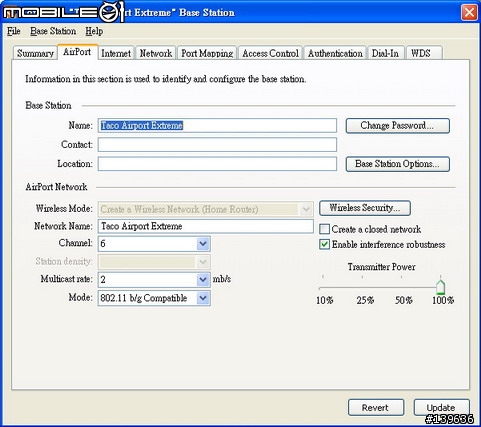Open the Base Station menu
Screen dimensions: 481x427
coord(53,31)
